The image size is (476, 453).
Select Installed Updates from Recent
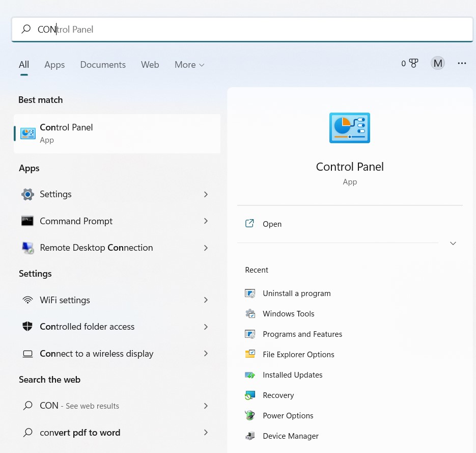292,375
